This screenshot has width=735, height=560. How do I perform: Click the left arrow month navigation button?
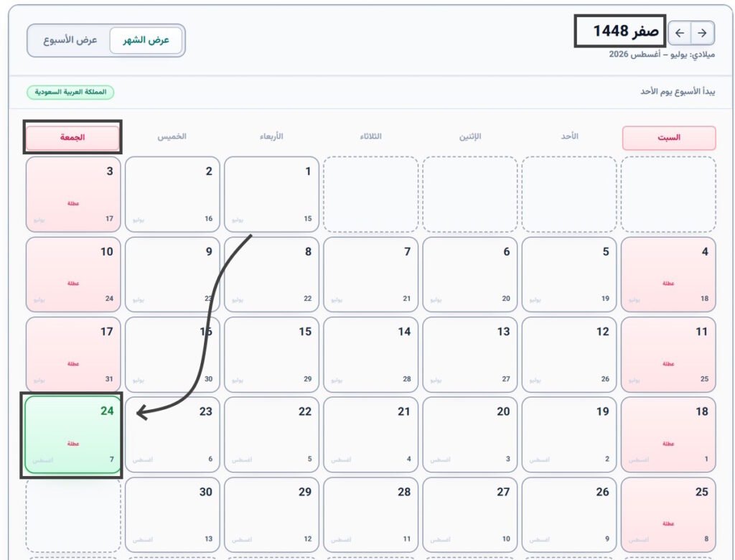(x=680, y=33)
